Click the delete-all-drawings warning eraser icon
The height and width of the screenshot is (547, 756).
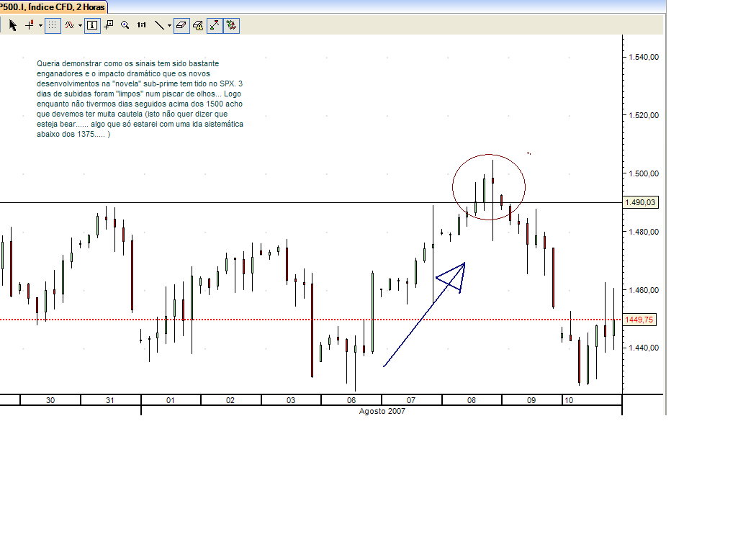[199, 24]
